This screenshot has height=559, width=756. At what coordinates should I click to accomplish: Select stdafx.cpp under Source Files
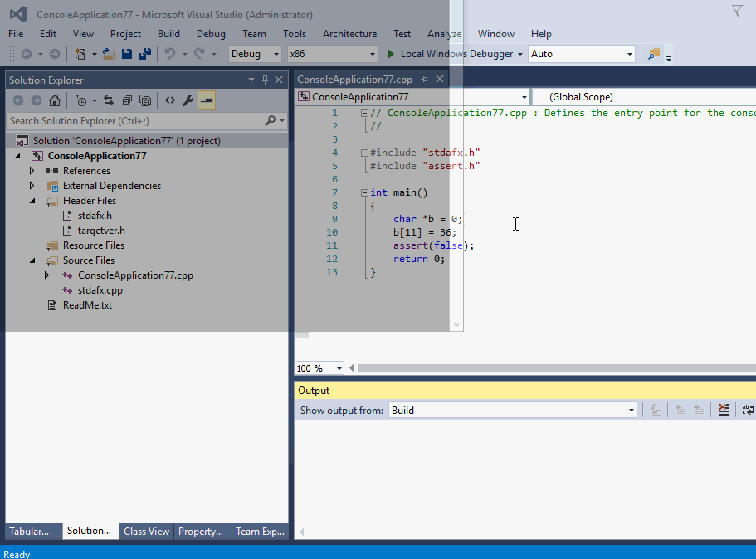click(100, 290)
